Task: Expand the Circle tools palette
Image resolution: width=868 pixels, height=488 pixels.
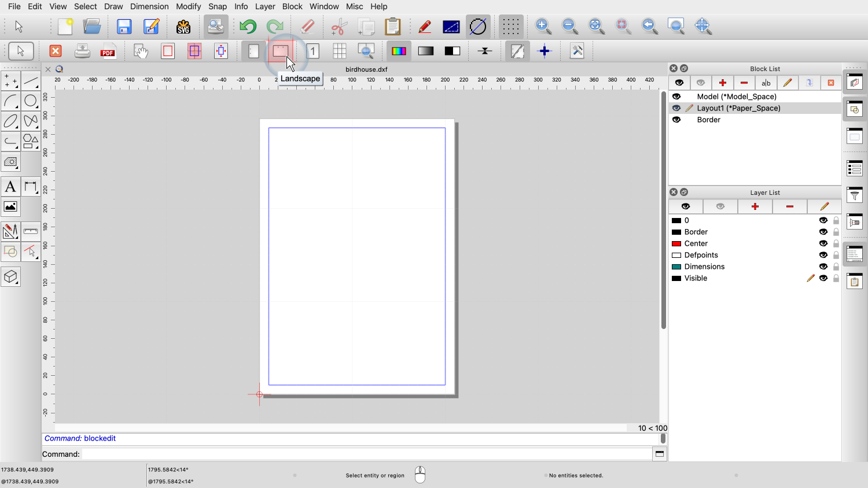Action: tap(31, 101)
